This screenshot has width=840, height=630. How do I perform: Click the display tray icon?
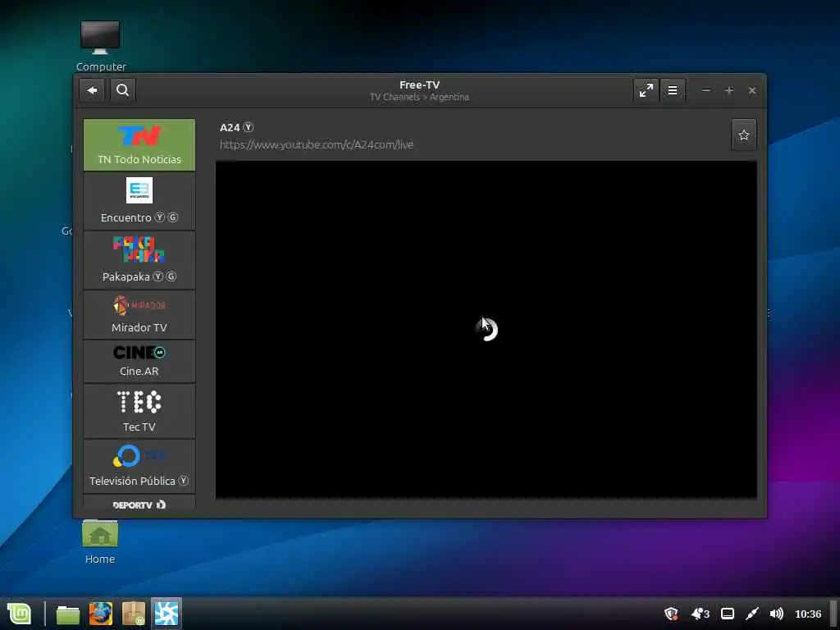728,614
